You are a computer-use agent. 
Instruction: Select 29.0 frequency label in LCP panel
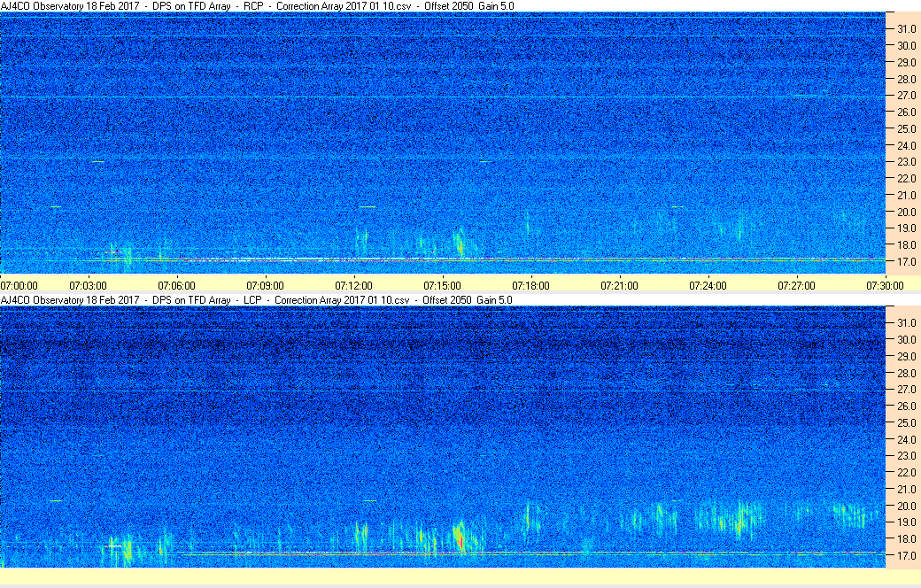[x=906, y=356]
